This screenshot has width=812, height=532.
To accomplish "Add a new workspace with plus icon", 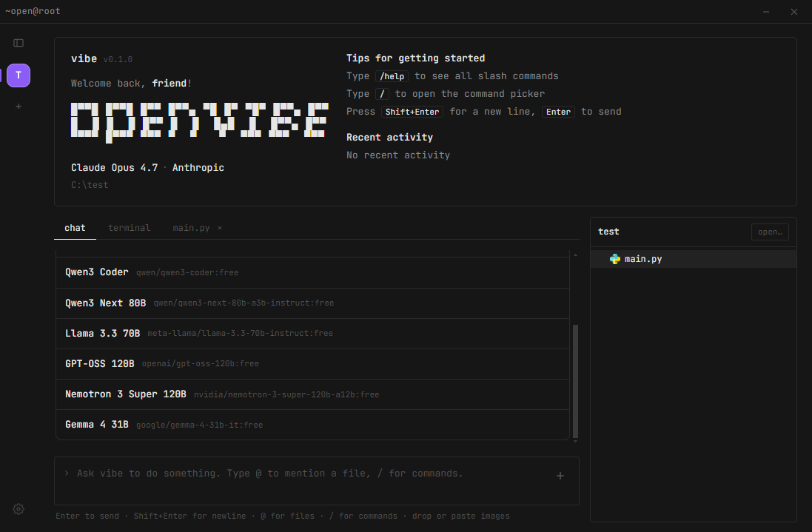I will tap(19, 107).
